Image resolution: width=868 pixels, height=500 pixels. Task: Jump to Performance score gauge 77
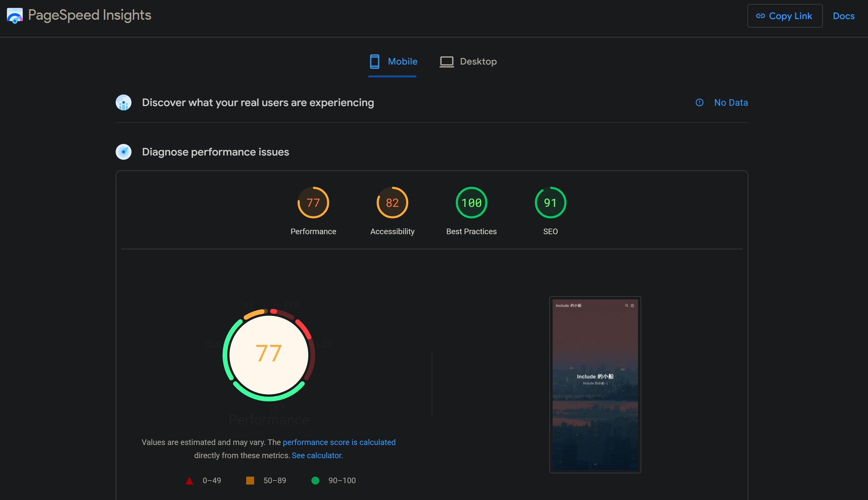click(x=313, y=203)
